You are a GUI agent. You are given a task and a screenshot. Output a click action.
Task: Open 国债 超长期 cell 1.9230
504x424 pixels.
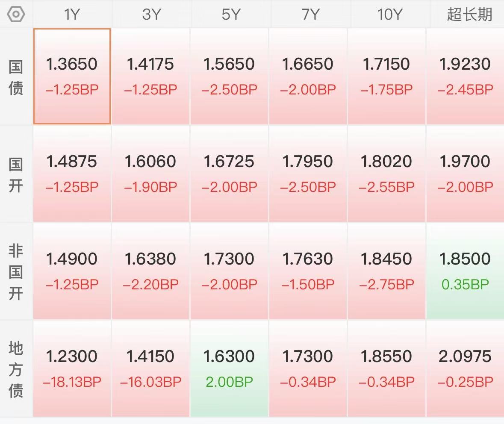(465, 76)
